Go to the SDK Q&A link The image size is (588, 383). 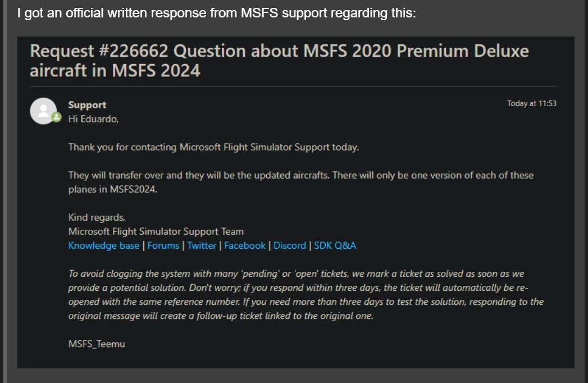[x=335, y=245]
